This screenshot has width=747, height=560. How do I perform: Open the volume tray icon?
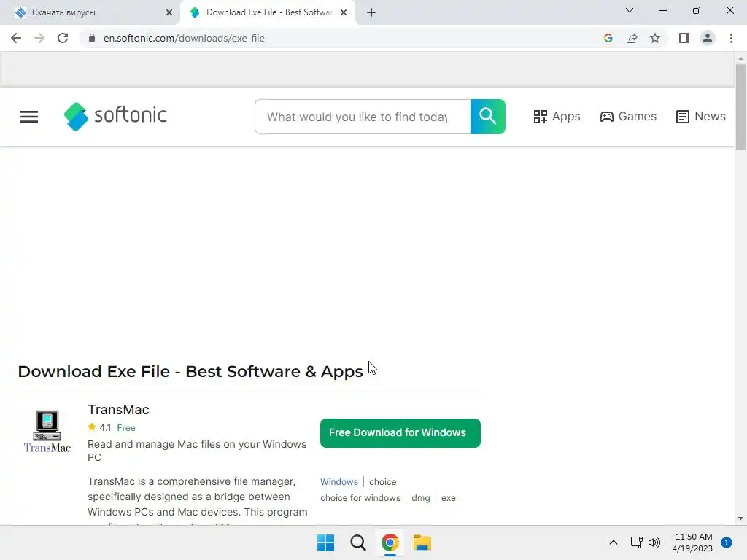(654, 542)
